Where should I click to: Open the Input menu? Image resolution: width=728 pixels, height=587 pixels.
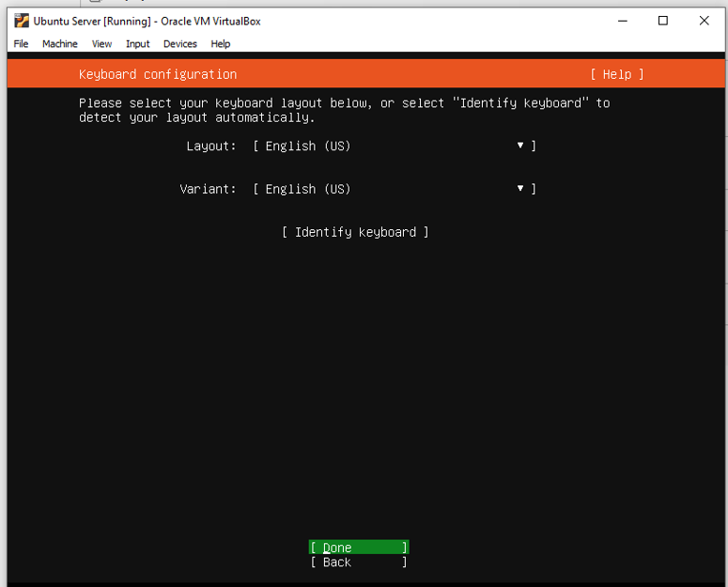pos(138,44)
